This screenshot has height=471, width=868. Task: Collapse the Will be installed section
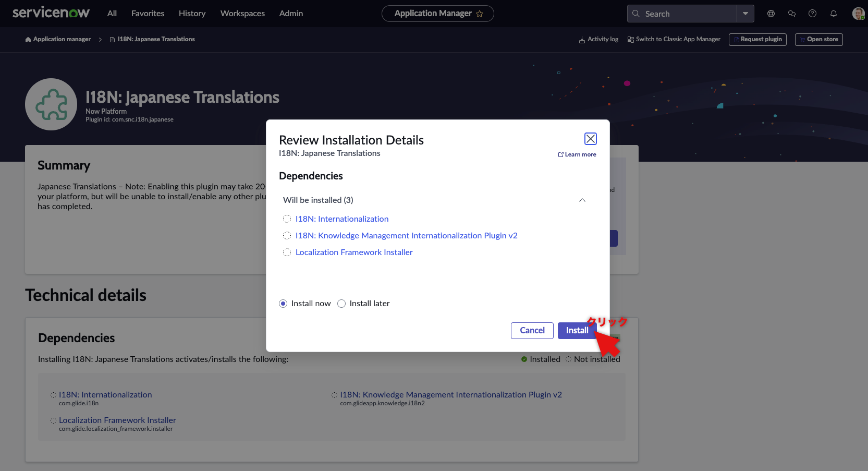coord(582,200)
